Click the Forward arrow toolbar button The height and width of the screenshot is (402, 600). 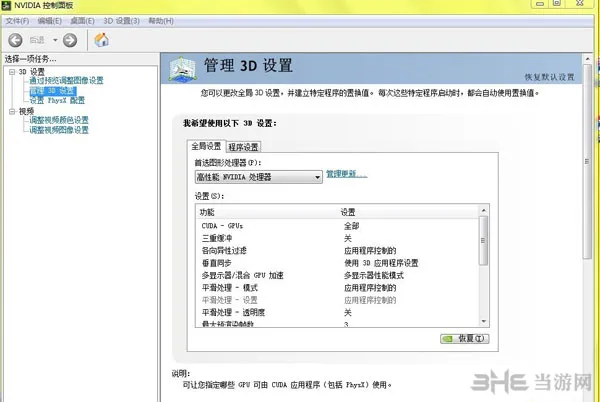coord(70,40)
